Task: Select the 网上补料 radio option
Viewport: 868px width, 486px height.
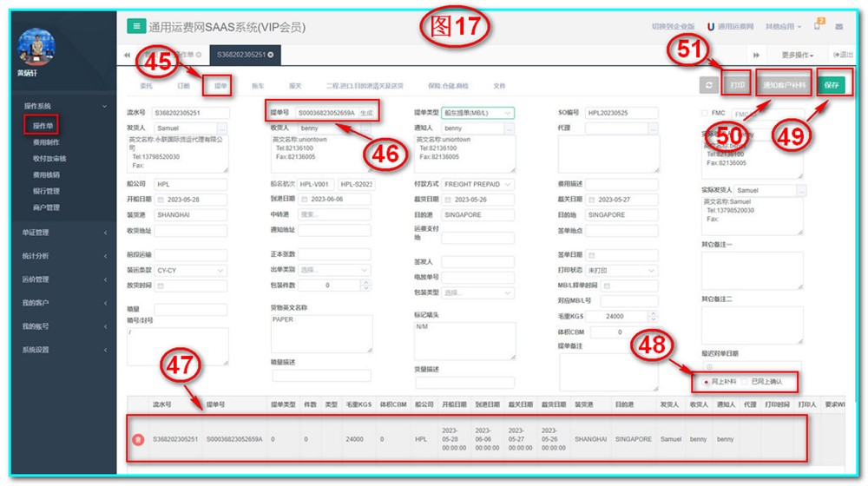Action: point(705,382)
